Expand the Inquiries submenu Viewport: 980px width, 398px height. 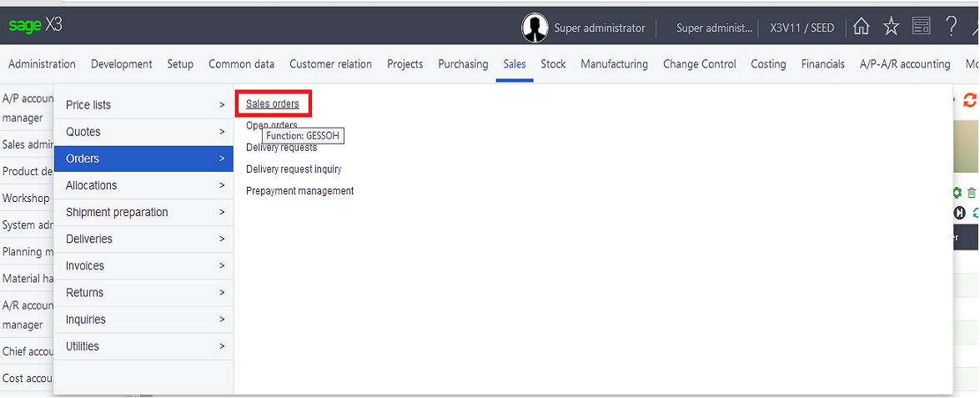point(143,320)
